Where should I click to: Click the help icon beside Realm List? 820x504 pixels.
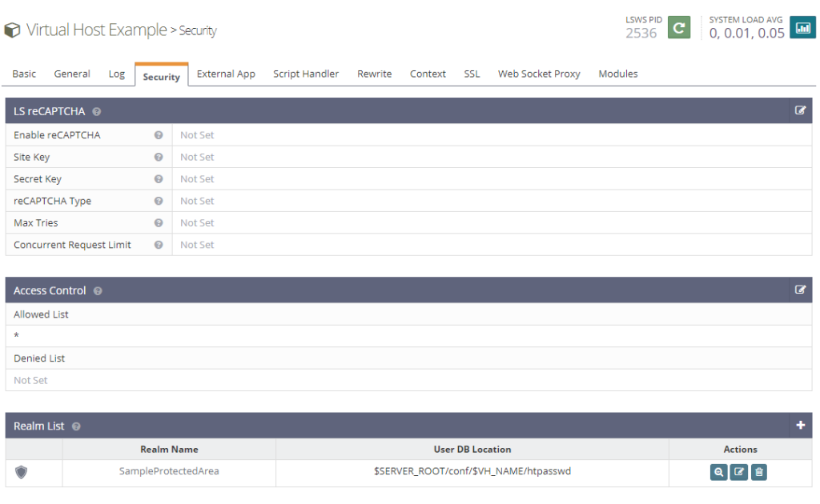(x=76, y=426)
